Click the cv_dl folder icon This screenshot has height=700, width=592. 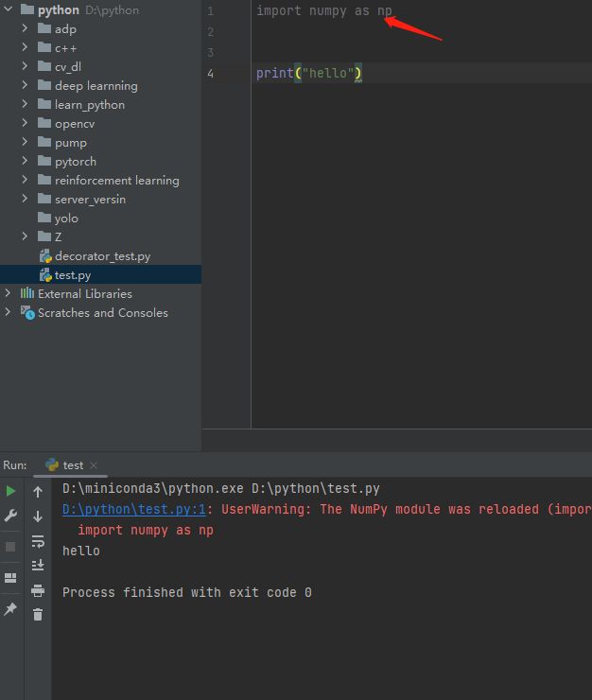tap(44, 66)
